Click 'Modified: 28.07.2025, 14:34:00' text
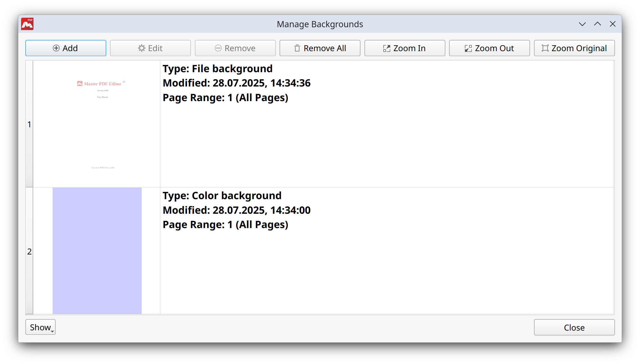Image resolution: width=640 pixels, height=364 pixels. pos(237,210)
